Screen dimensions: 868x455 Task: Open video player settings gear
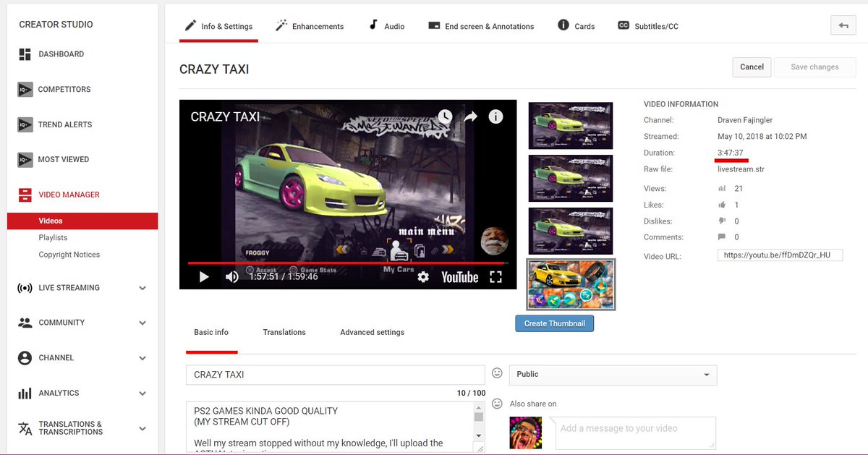(423, 277)
